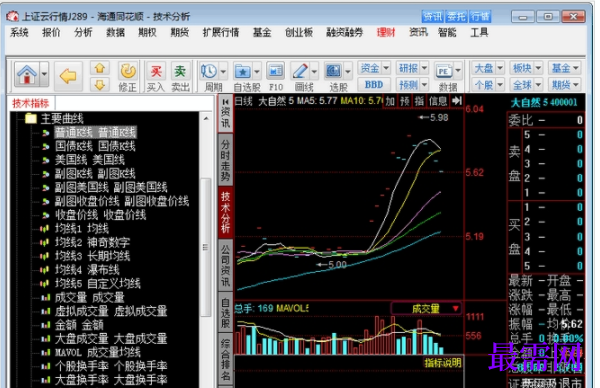The image size is (600, 388).
Task: Expand the 选股 dropdown arrow
Action: tap(348, 72)
